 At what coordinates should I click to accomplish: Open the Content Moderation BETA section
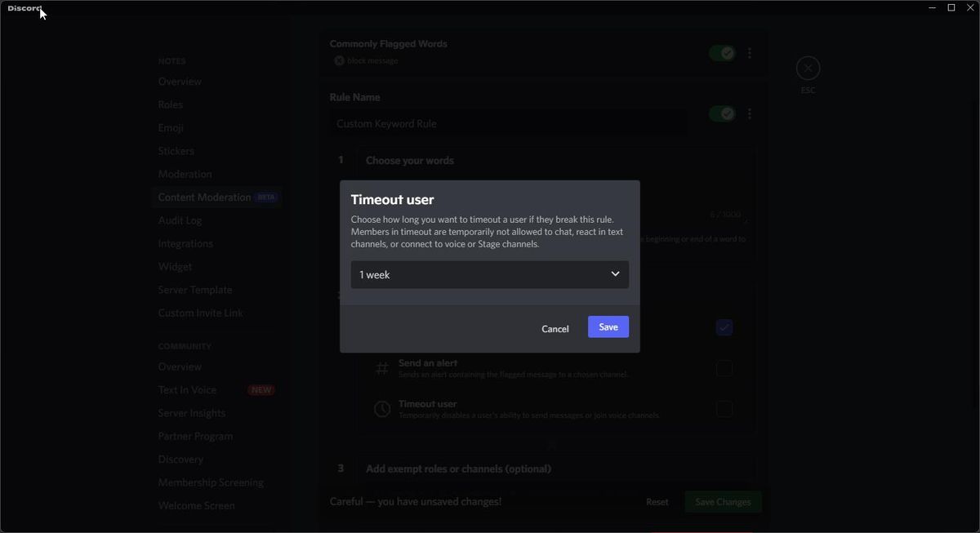(x=204, y=197)
